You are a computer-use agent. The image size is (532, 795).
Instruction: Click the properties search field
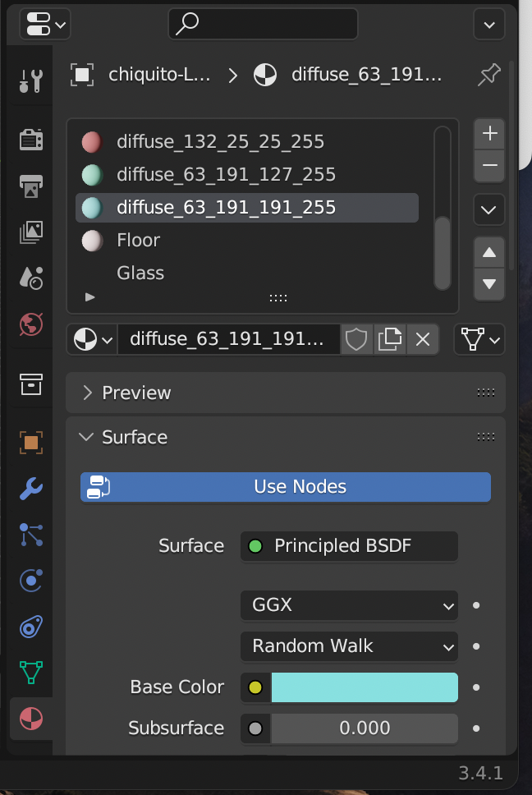[263, 24]
